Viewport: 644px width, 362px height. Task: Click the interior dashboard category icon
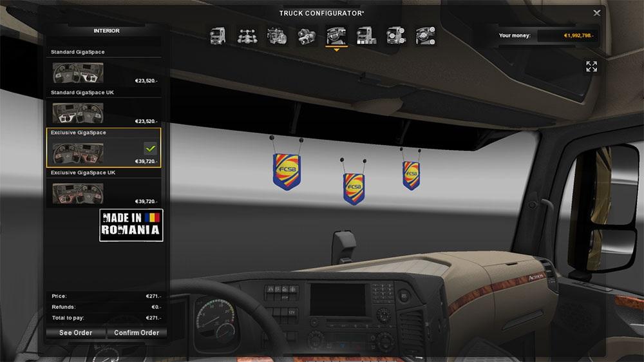coord(336,35)
